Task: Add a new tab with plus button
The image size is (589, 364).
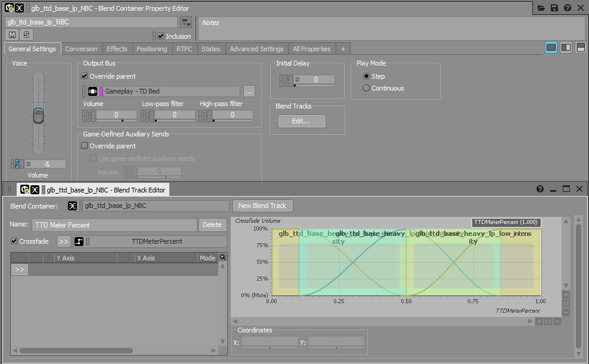Action: pos(343,49)
